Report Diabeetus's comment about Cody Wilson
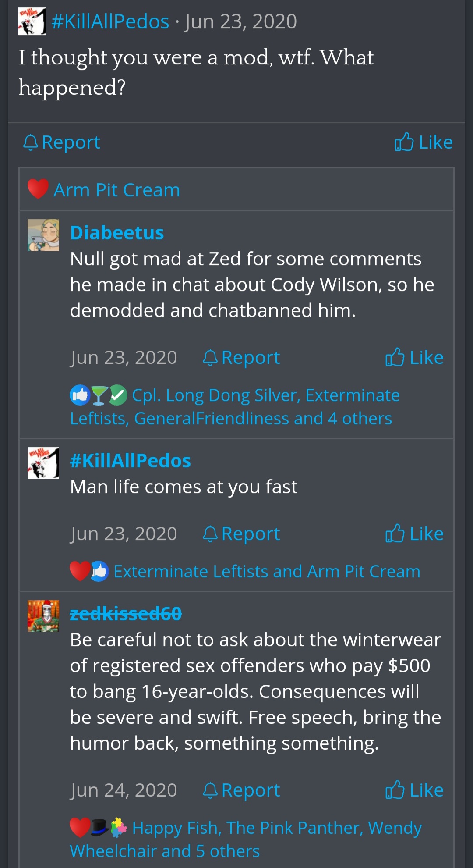473x868 pixels. coord(241,358)
